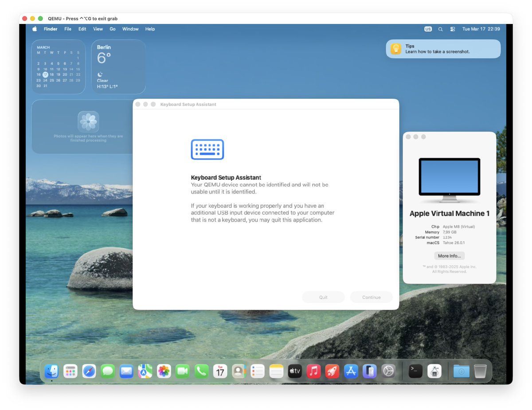Open Contacts app in dock
Viewport: 532px width, 410px height.
pos(239,371)
